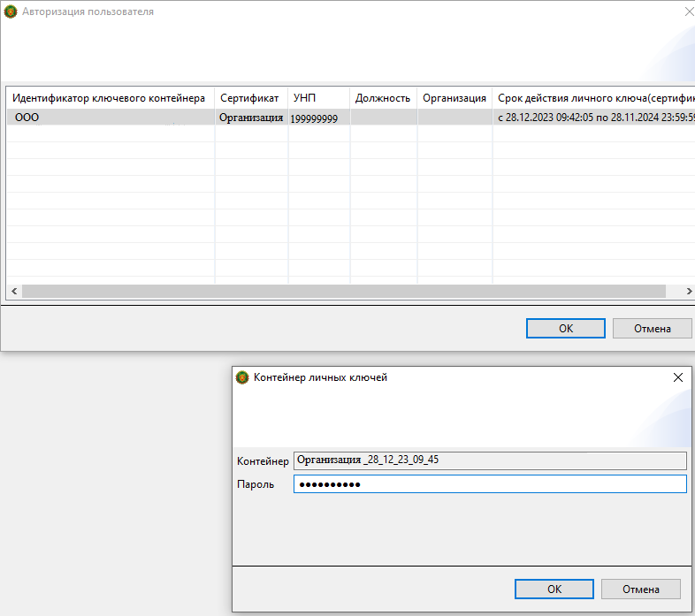Click the table's scroll right arrow
This screenshot has height=616, width=695.
pyautogui.click(x=689, y=291)
